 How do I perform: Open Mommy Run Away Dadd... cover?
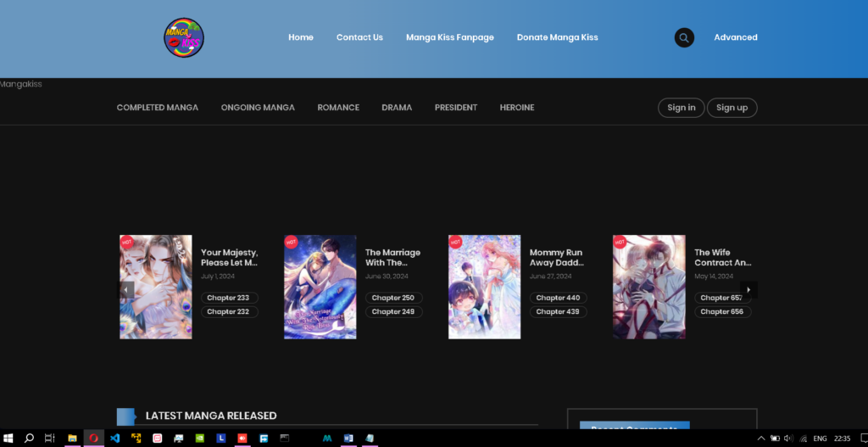pyautogui.click(x=484, y=287)
